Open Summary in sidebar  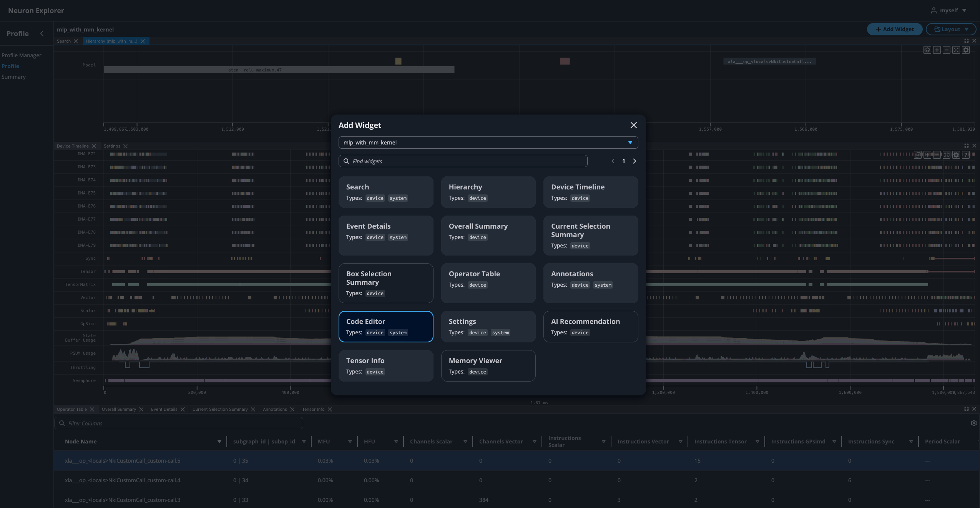point(13,77)
